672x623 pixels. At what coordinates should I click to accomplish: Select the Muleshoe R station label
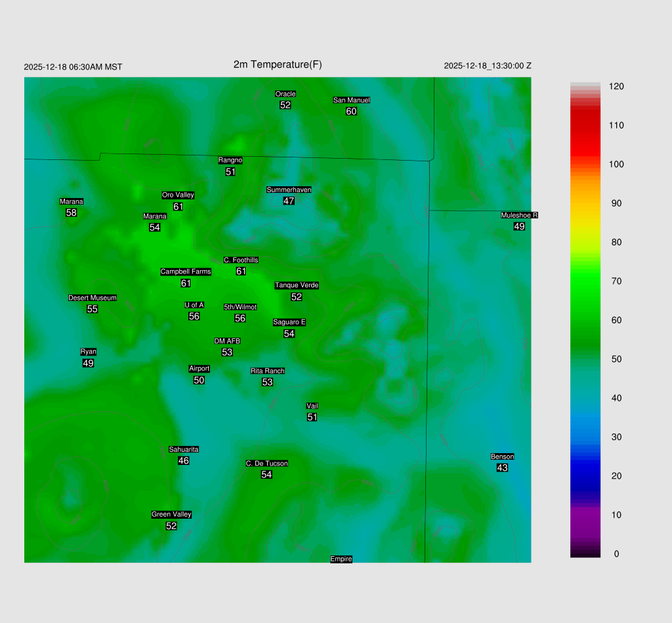519,215
